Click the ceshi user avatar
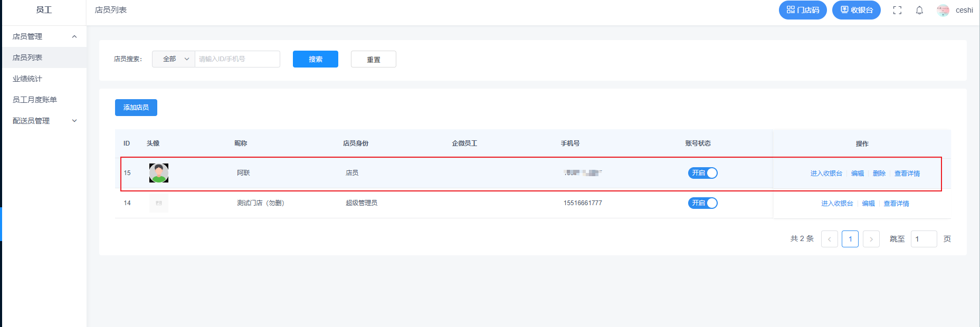 943,10
